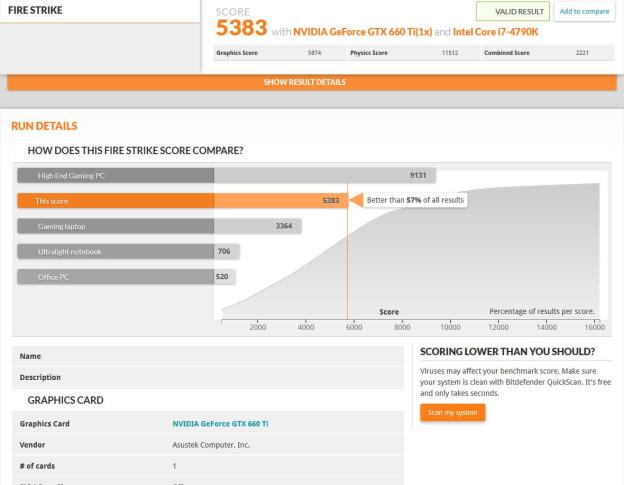Click the # of cards row label

click(37, 466)
